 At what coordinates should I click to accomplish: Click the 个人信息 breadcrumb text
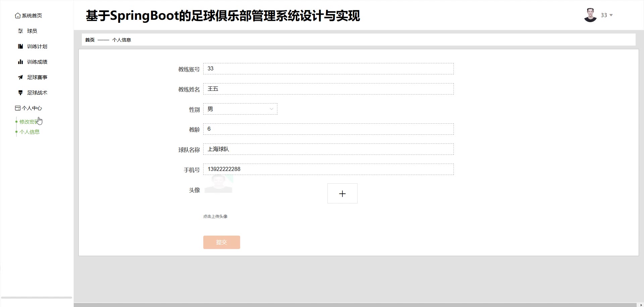[x=121, y=40]
